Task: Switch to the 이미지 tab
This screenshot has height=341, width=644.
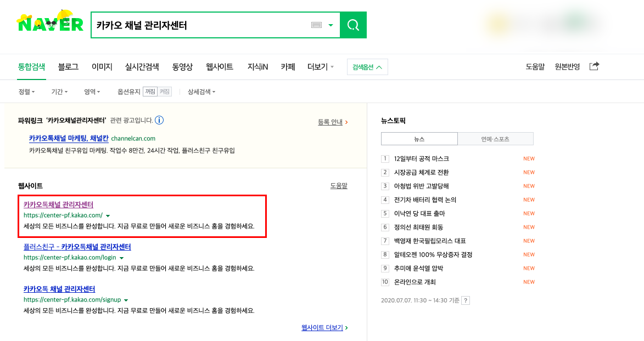Action: click(x=102, y=66)
